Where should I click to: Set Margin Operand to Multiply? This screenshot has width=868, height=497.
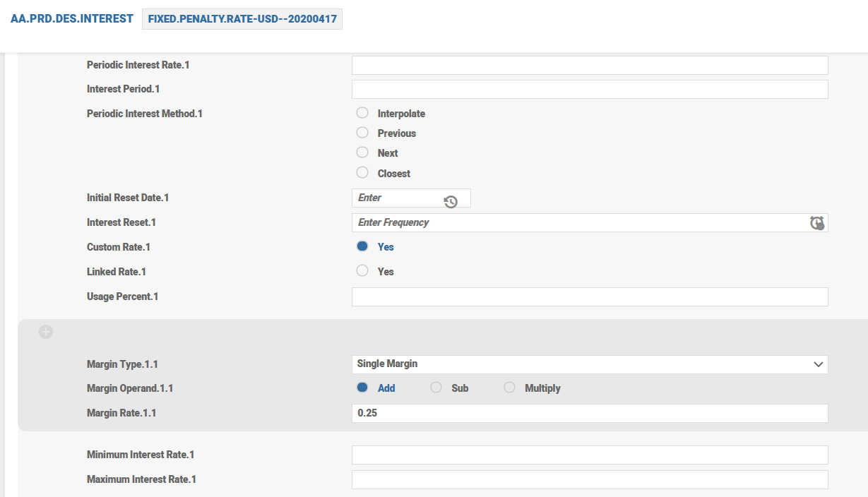[509, 388]
